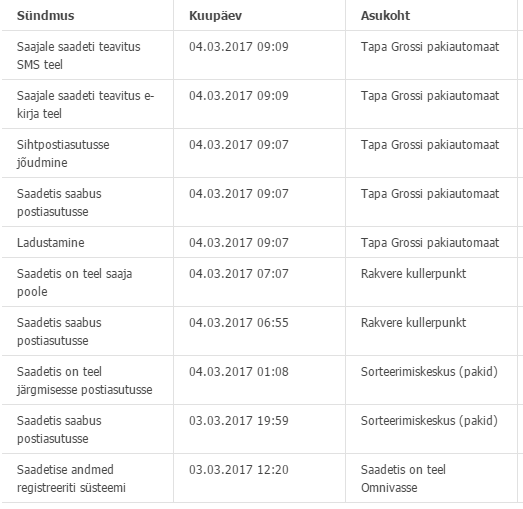Select the 'Saajale saadeti teavitus SMS teel' event
523x509 pixels.
79,55
